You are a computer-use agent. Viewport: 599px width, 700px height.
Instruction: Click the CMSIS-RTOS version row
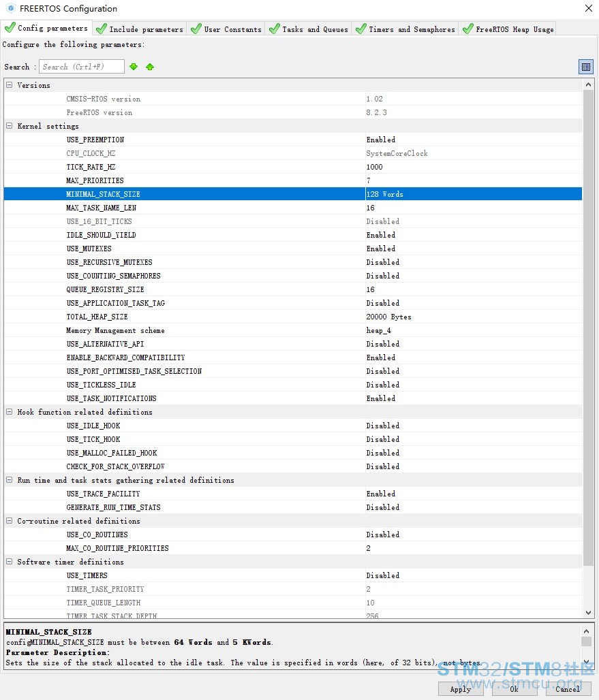(292, 99)
